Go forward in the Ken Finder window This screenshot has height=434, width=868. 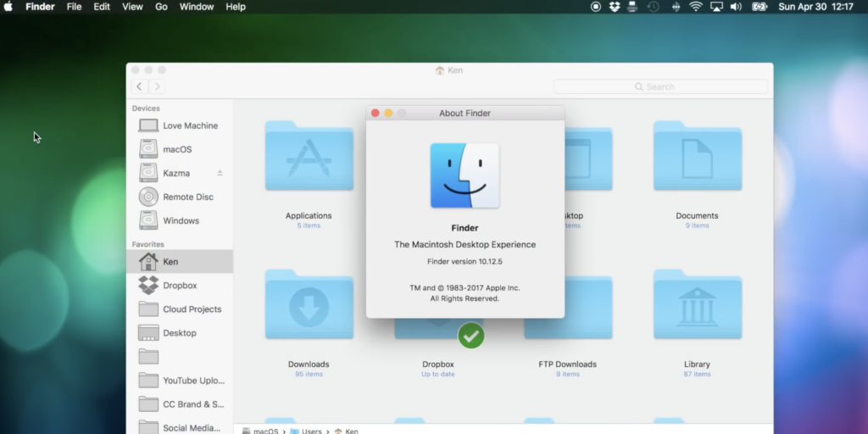(157, 86)
